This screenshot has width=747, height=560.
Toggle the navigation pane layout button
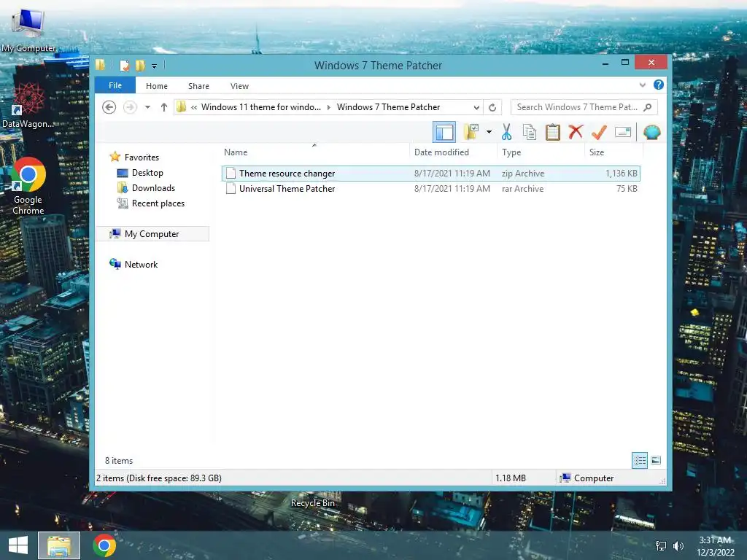[444, 132]
